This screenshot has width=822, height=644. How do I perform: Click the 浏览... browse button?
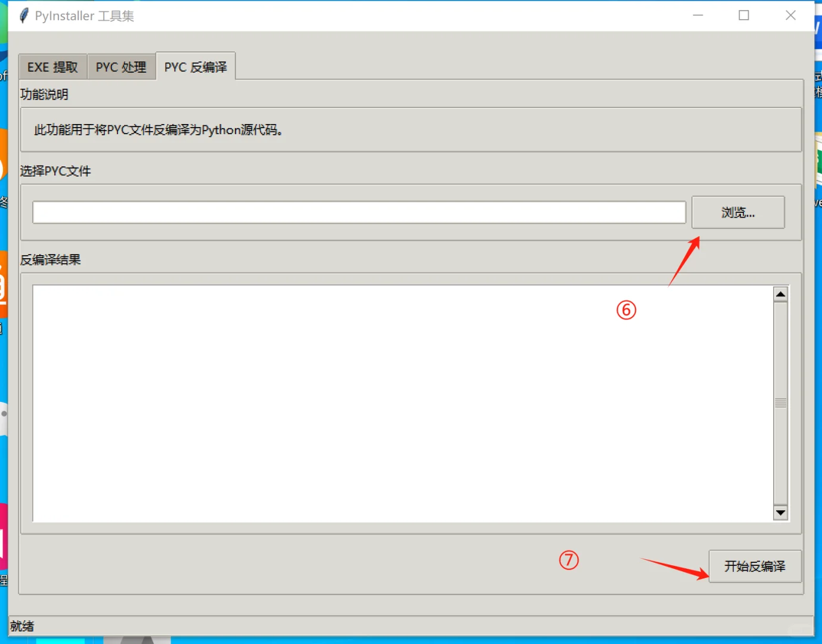(738, 212)
